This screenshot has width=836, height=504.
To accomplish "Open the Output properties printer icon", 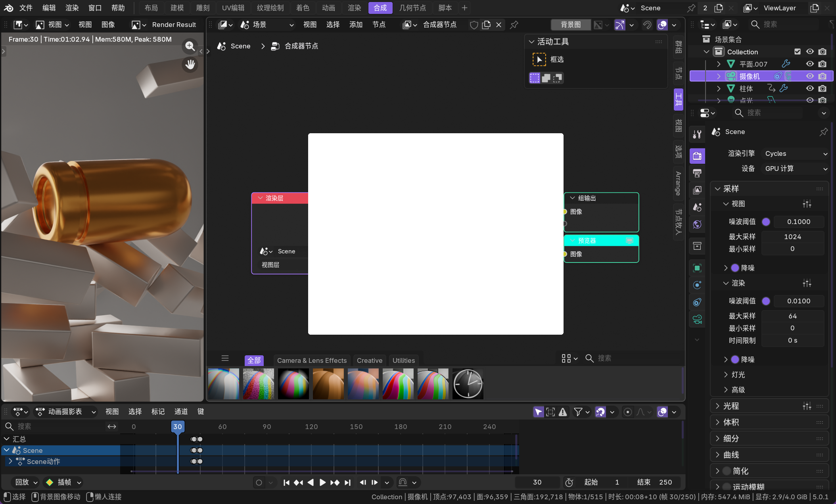I will click(x=697, y=173).
